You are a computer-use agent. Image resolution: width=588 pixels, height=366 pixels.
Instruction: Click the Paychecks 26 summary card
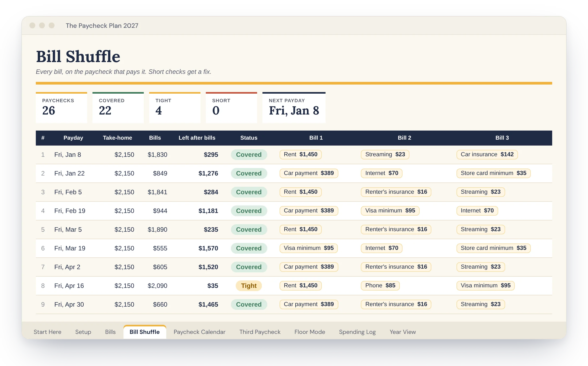point(61,108)
